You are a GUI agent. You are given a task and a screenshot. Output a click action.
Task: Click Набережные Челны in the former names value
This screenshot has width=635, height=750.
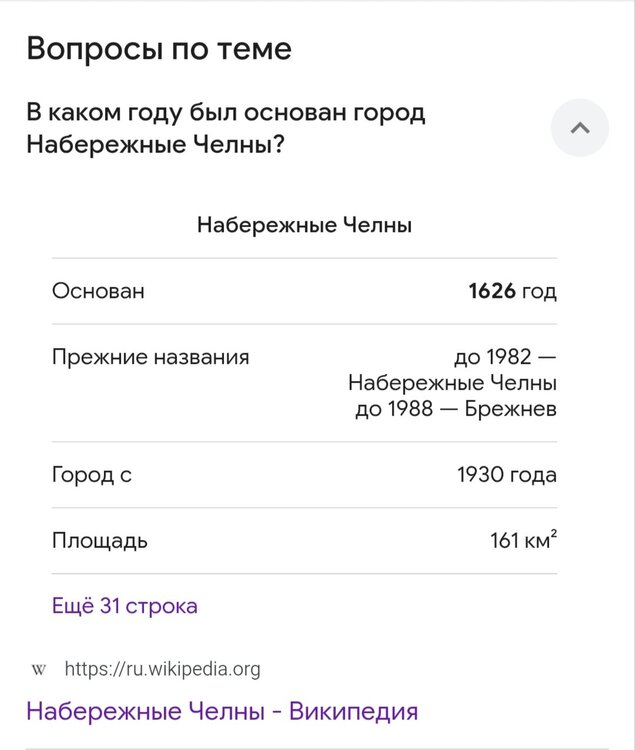click(x=452, y=383)
